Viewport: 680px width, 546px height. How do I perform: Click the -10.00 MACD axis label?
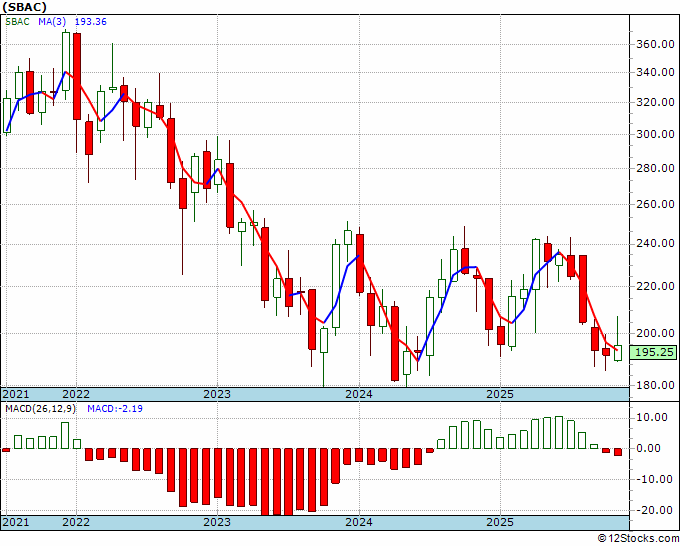[x=652, y=479]
